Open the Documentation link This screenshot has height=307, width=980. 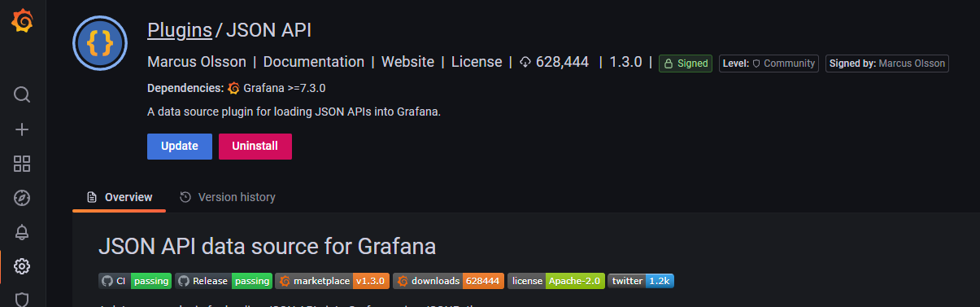pos(314,62)
